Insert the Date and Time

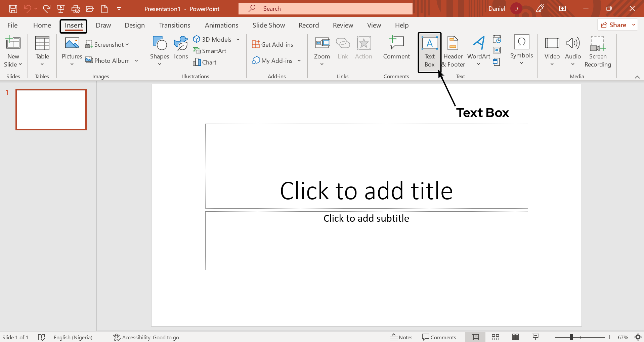(497, 39)
